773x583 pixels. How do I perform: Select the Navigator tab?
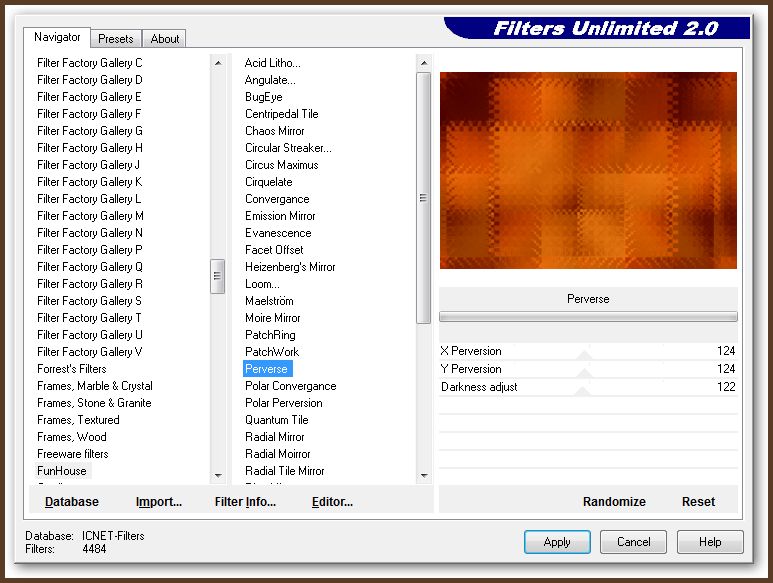57,37
